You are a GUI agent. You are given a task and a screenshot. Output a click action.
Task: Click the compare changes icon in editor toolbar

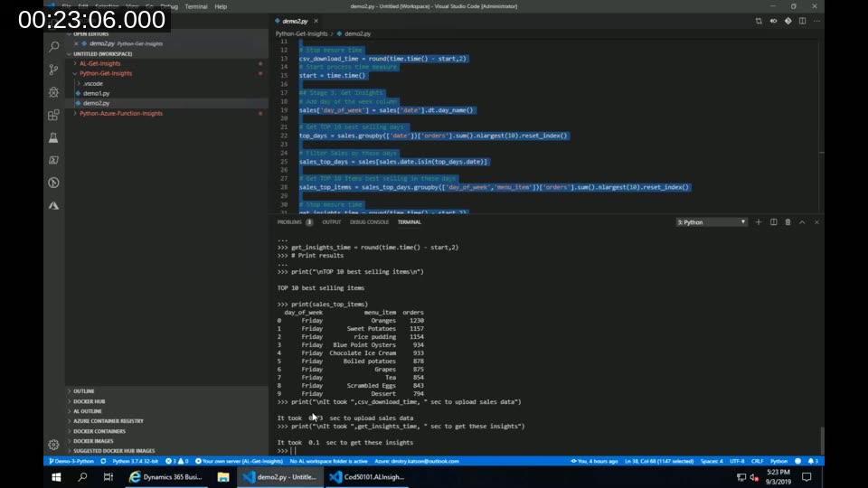(759, 21)
